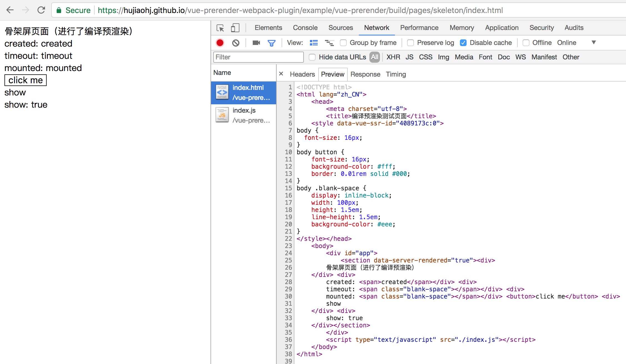Filter requests by Other
626x364 pixels.
coord(571,57)
